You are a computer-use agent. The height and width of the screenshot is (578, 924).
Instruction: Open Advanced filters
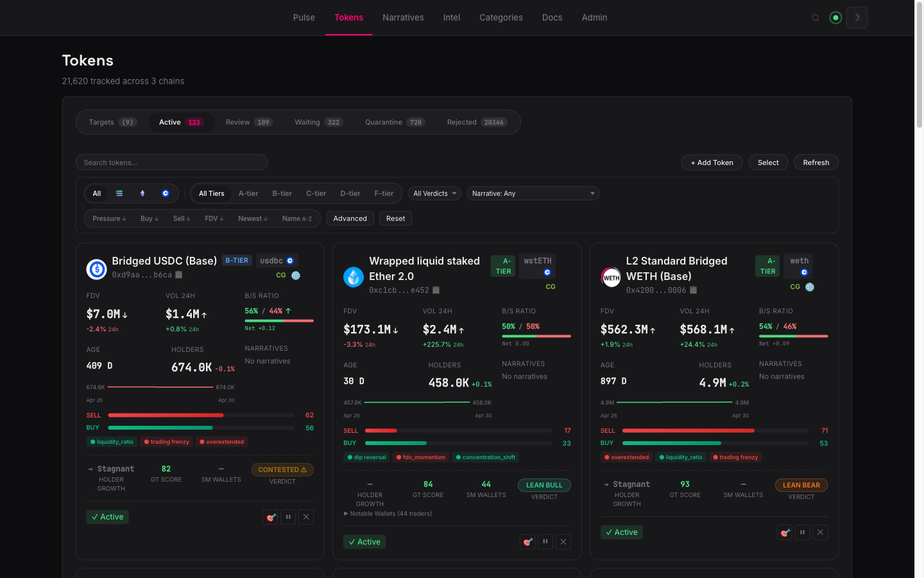coord(350,218)
